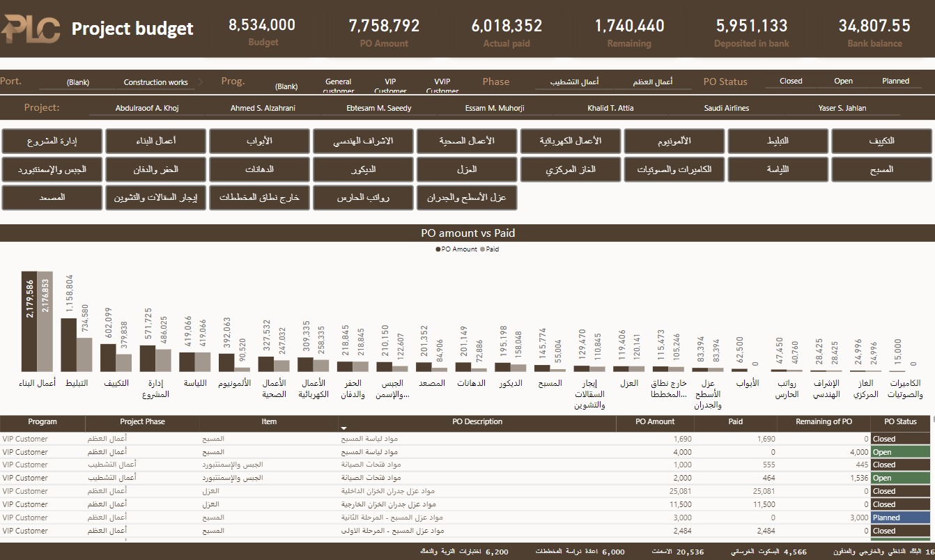935x560 pixels.
Task: Select project Saudi Airlines
Action: (x=727, y=108)
